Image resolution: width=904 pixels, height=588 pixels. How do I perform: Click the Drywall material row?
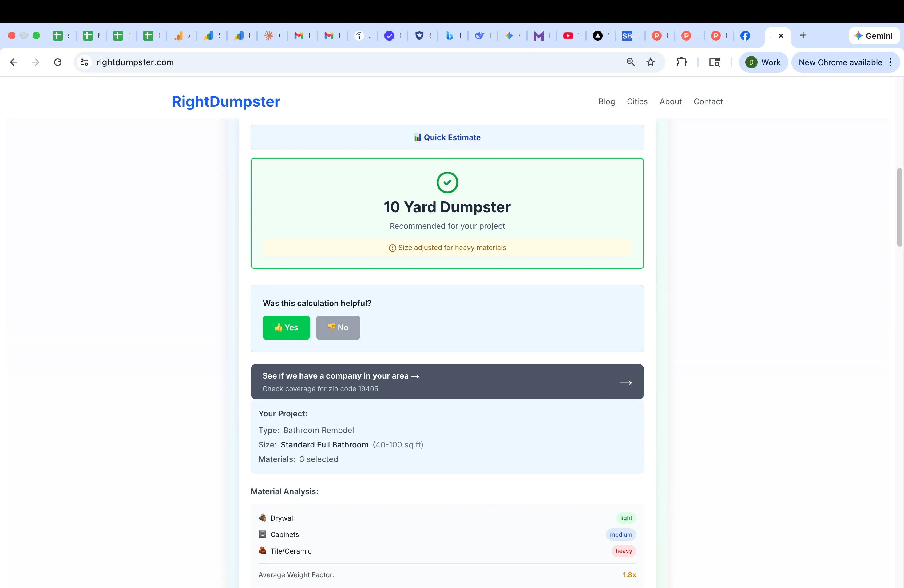pyautogui.click(x=447, y=518)
